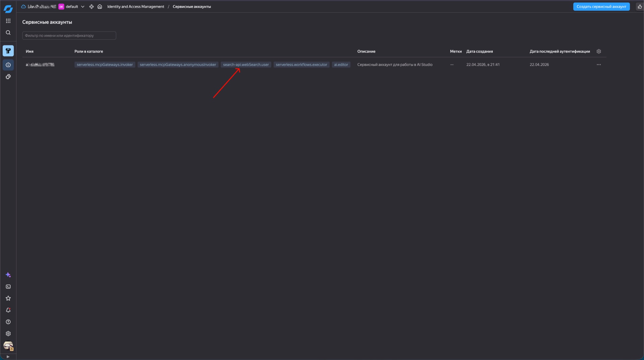Open the all services grid menu
644x360 pixels.
[8, 21]
